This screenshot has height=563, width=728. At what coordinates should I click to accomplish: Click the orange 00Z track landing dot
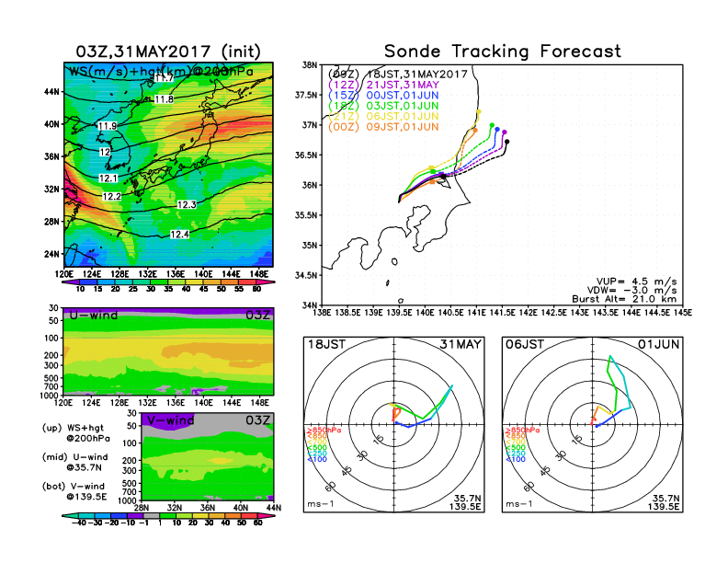coord(475,131)
